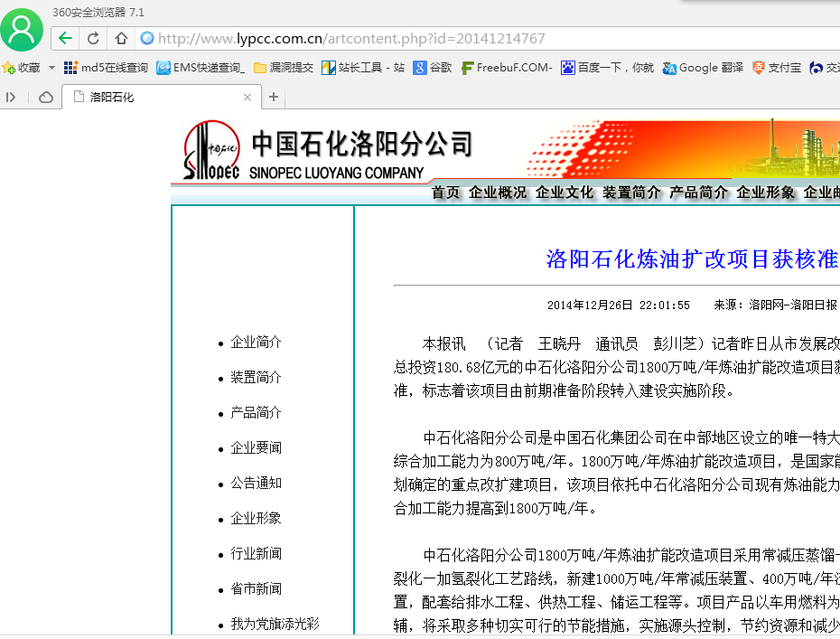
Task: Open sidebar link 企业要闻
Action: (x=256, y=447)
